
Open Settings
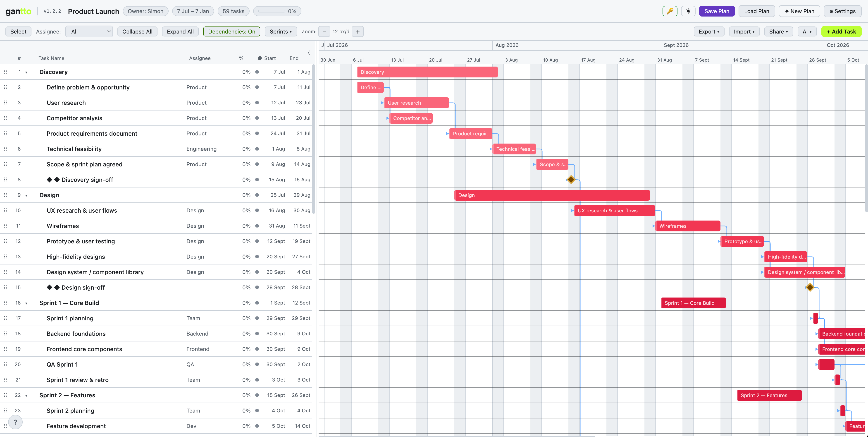pyautogui.click(x=842, y=11)
